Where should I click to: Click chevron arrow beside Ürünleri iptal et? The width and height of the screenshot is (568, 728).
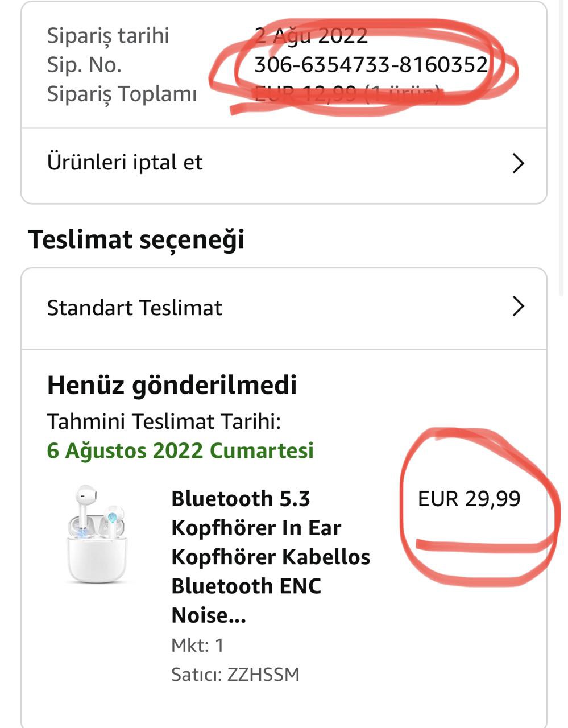point(518,164)
